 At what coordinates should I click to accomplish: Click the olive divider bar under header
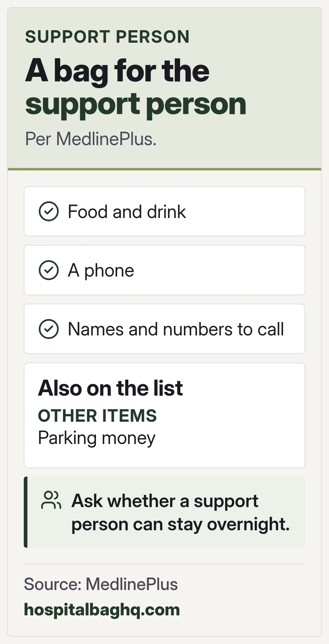point(164,169)
